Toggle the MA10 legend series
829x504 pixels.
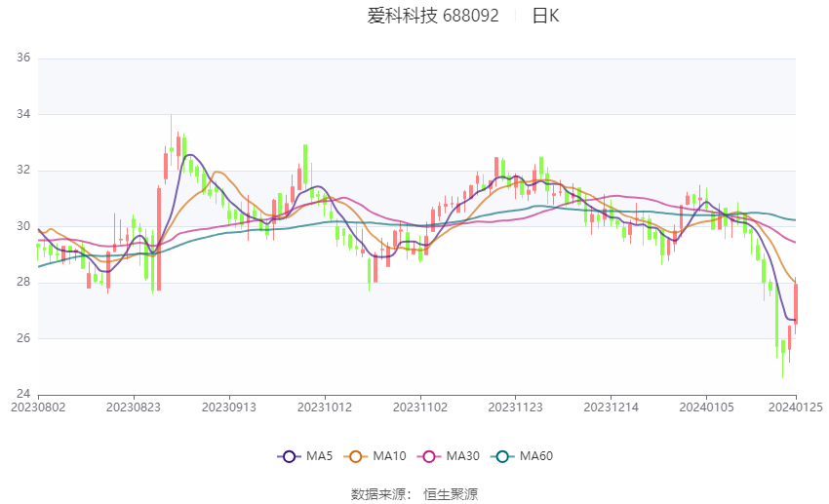tap(375, 456)
